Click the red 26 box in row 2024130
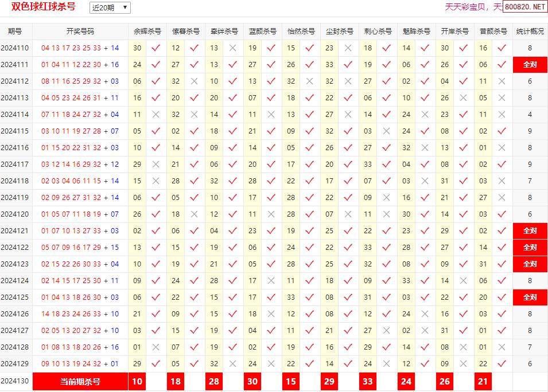548x392 pixels. coord(445,382)
